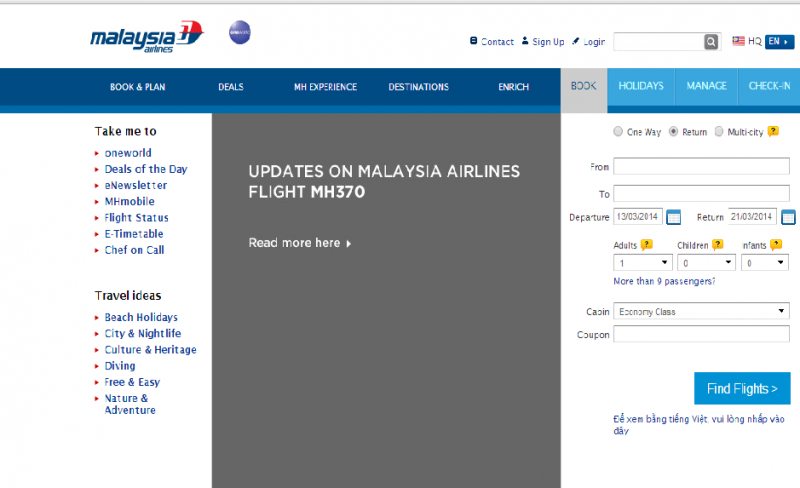Click the From airport field
This screenshot has height=488, width=800.
[702, 166]
